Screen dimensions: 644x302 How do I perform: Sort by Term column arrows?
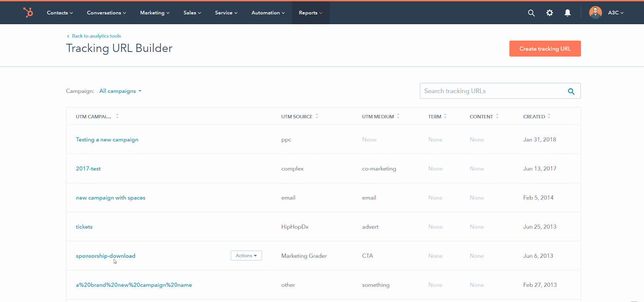(x=445, y=116)
